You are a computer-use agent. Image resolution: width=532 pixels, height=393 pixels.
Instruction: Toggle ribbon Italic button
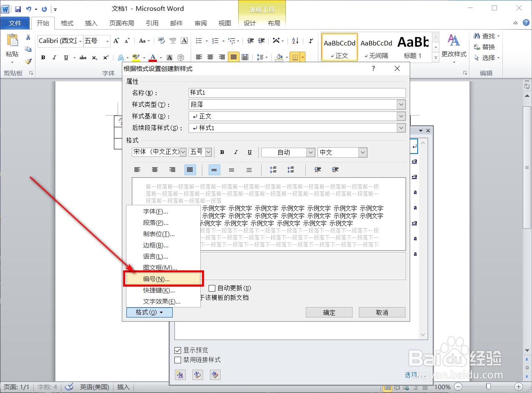tap(54, 58)
